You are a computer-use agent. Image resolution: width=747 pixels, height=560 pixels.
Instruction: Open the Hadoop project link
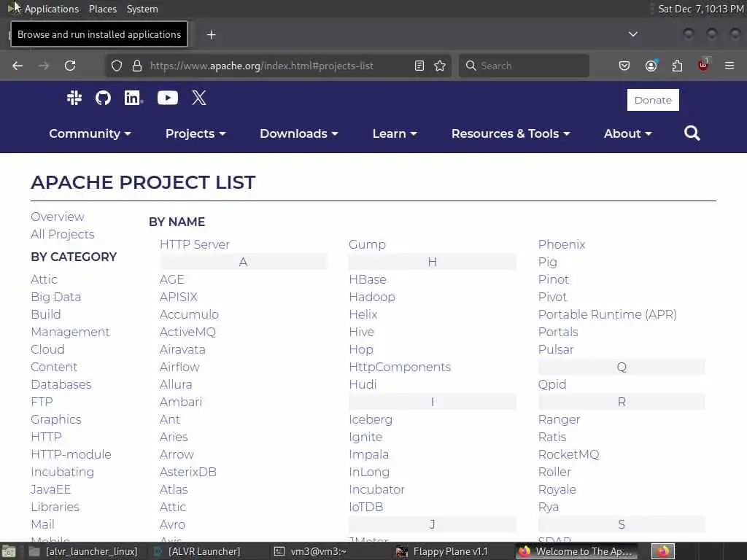371,297
